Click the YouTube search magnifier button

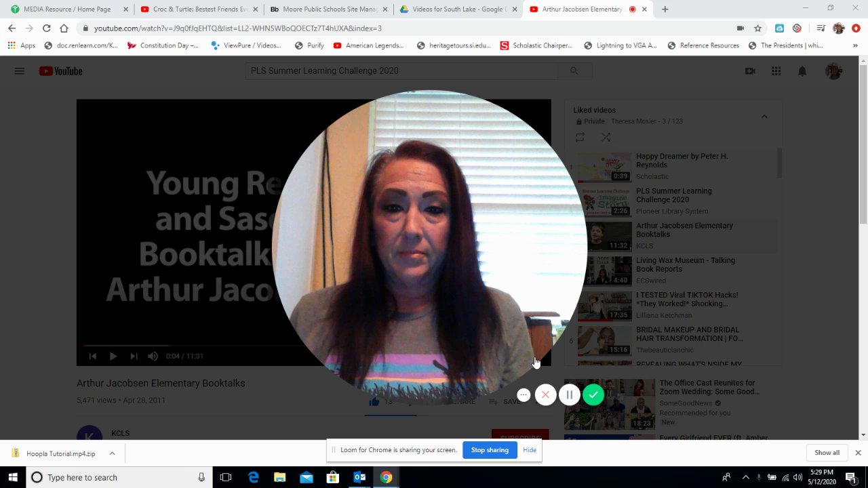pyautogui.click(x=574, y=70)
